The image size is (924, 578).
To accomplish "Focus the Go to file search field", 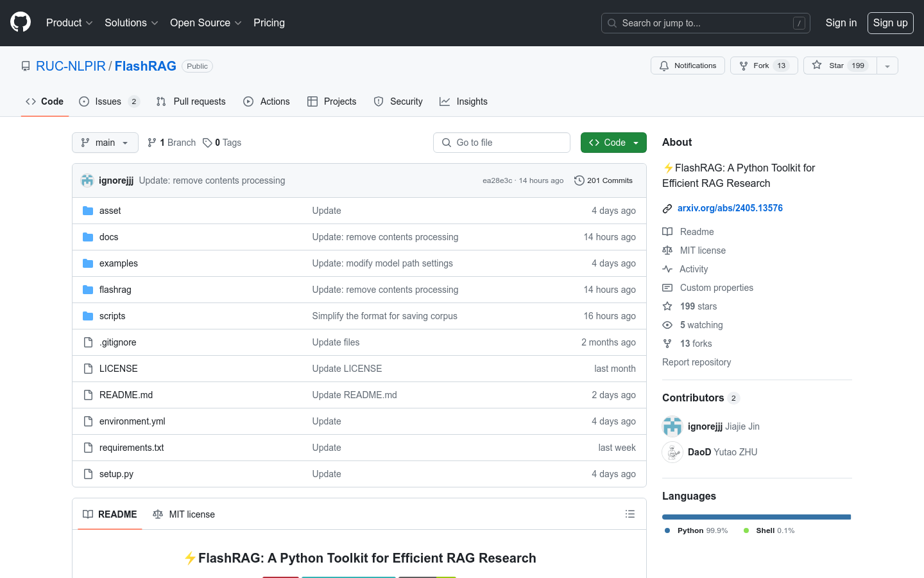I will pyautogui.click(x=502, y=143).
